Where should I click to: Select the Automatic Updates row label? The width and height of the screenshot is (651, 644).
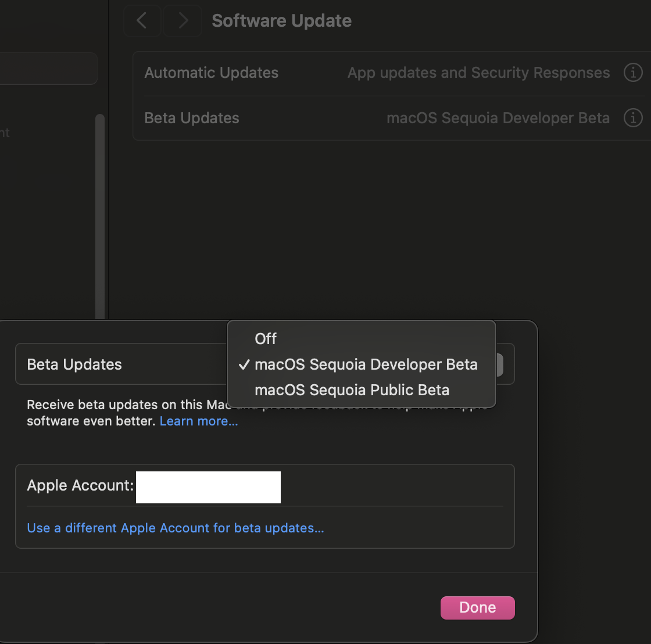pos(211,73)
